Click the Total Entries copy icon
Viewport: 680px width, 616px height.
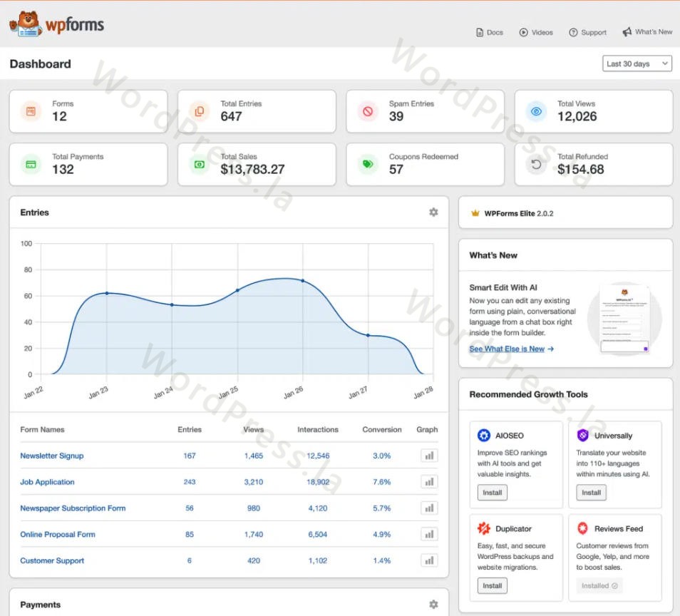pos(200,111)
